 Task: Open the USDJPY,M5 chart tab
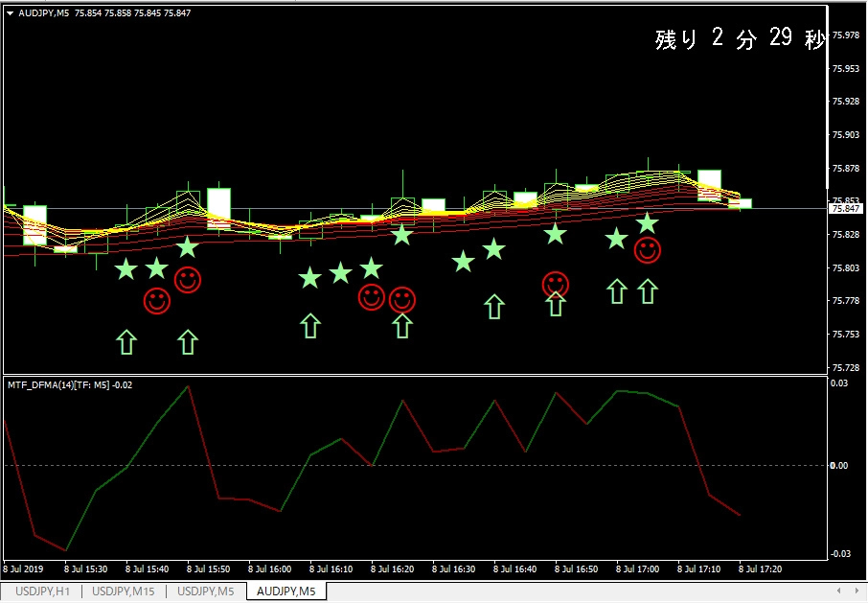pyautogui.click(x=205, y=591)
